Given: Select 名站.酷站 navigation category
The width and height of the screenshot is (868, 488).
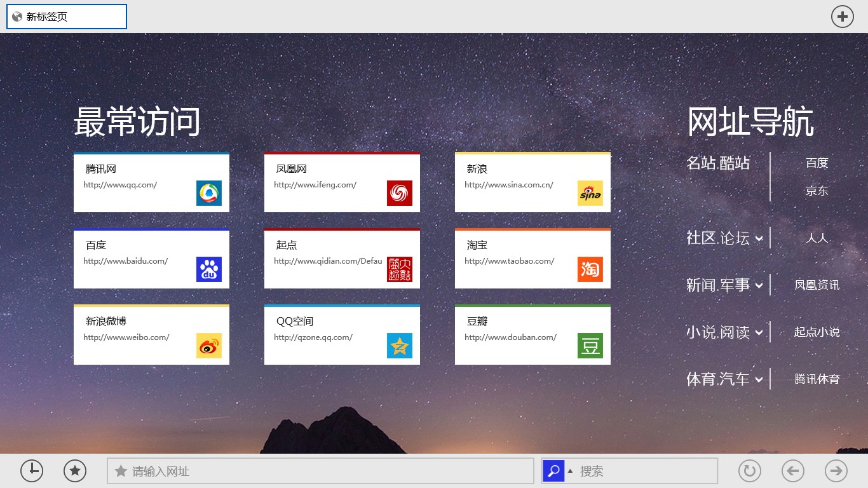Looking at the screenshot, I should (718, 163).
